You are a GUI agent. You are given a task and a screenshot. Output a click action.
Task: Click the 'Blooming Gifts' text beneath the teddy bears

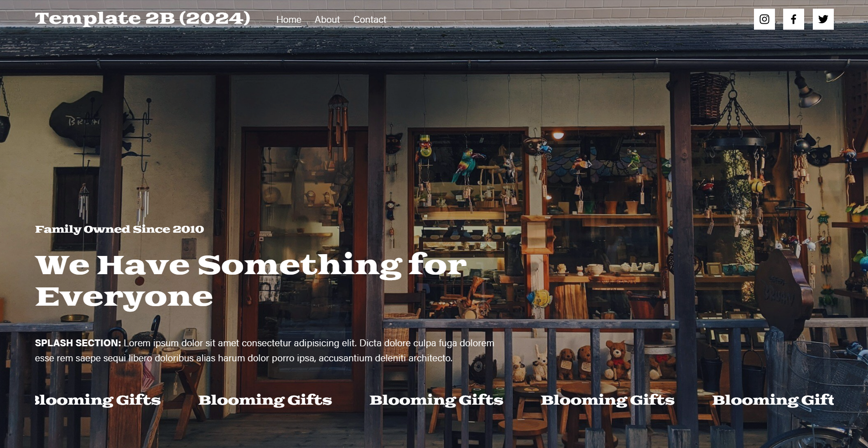(x=608, y=400)
